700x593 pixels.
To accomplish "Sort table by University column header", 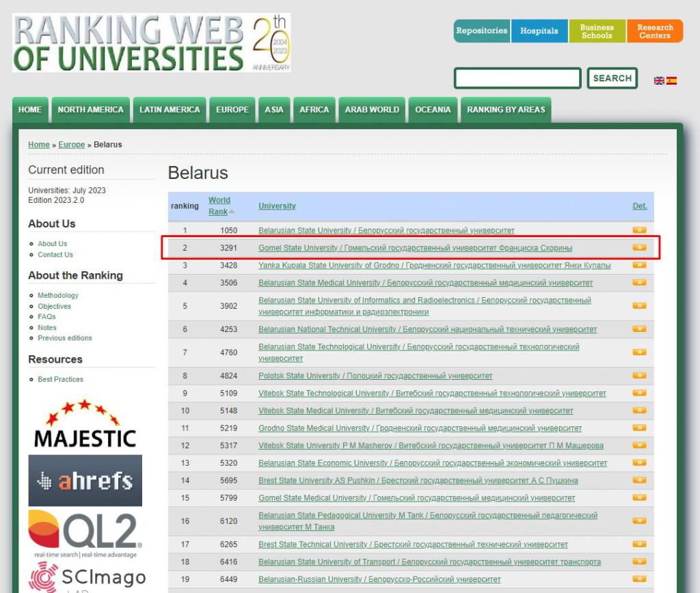I will click(x=277, y=206).
